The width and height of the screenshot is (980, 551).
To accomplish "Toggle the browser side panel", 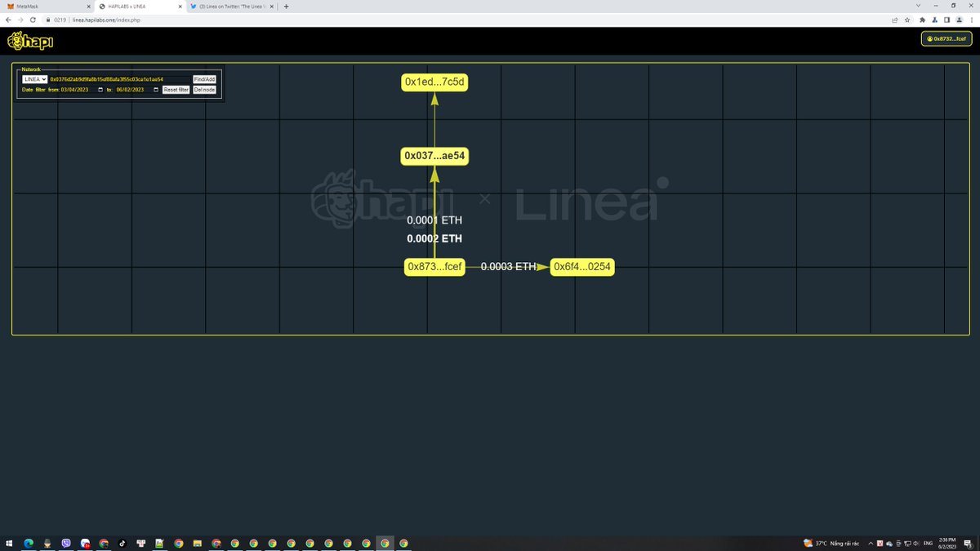I will [947, 20].
